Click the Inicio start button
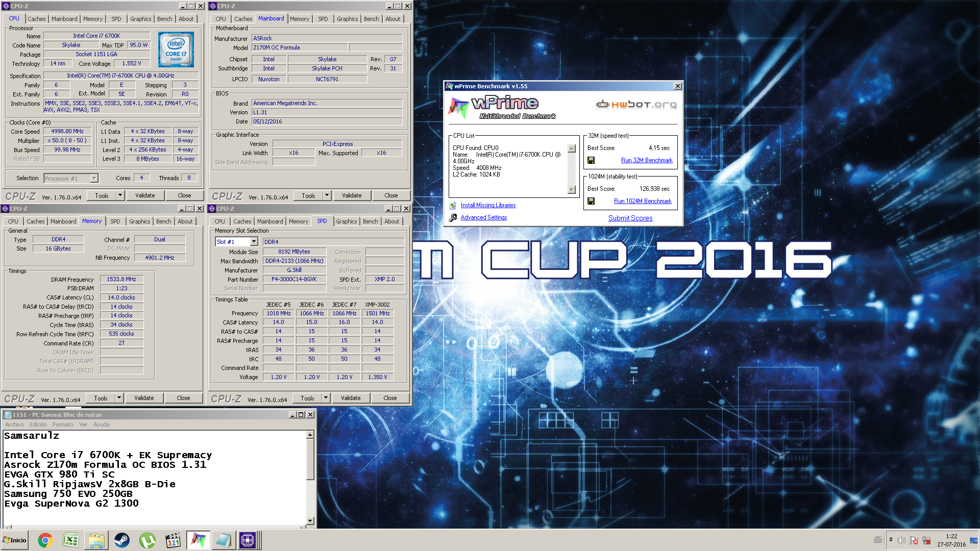980x551 pixels. tap(14, 540)
